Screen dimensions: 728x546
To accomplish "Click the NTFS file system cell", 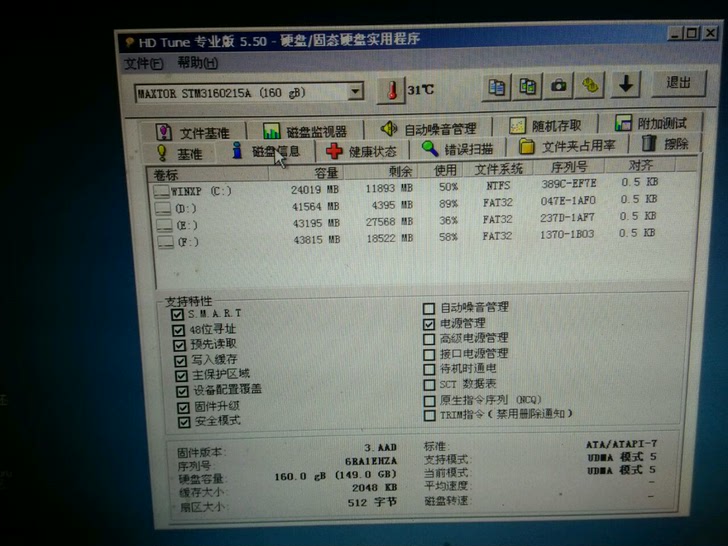I will [498, 186].
